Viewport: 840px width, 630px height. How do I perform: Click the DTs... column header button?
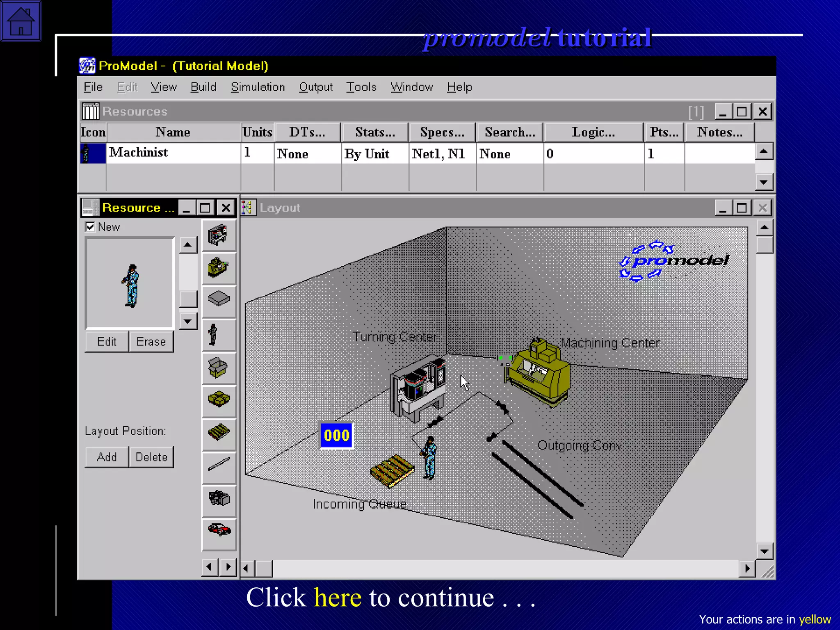tap(308, 132)
